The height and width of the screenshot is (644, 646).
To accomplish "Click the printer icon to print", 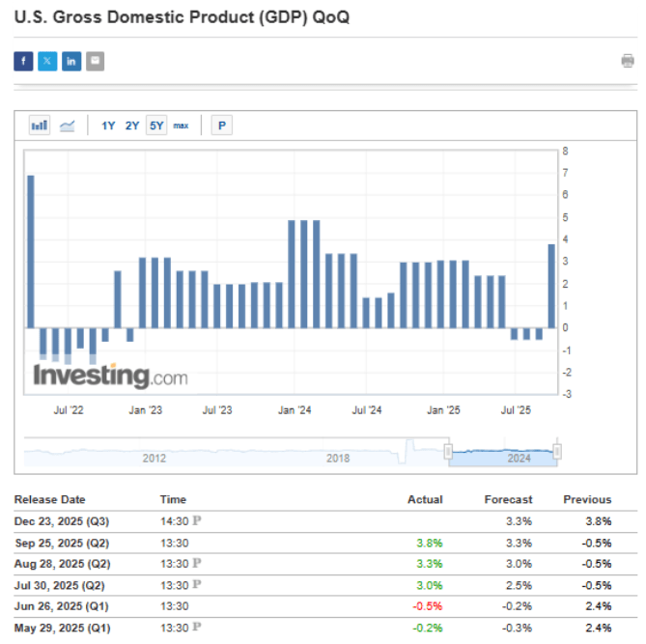I will (628, 62).
